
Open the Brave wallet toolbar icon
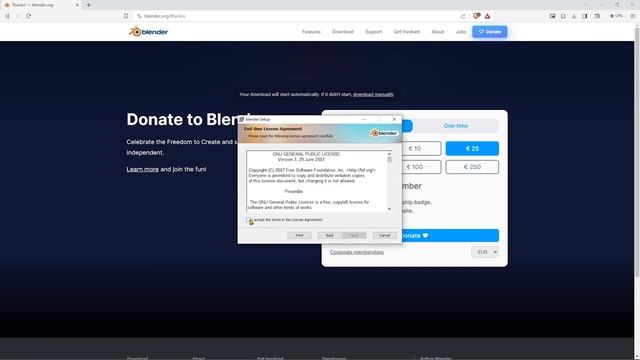tap(597, 16)
